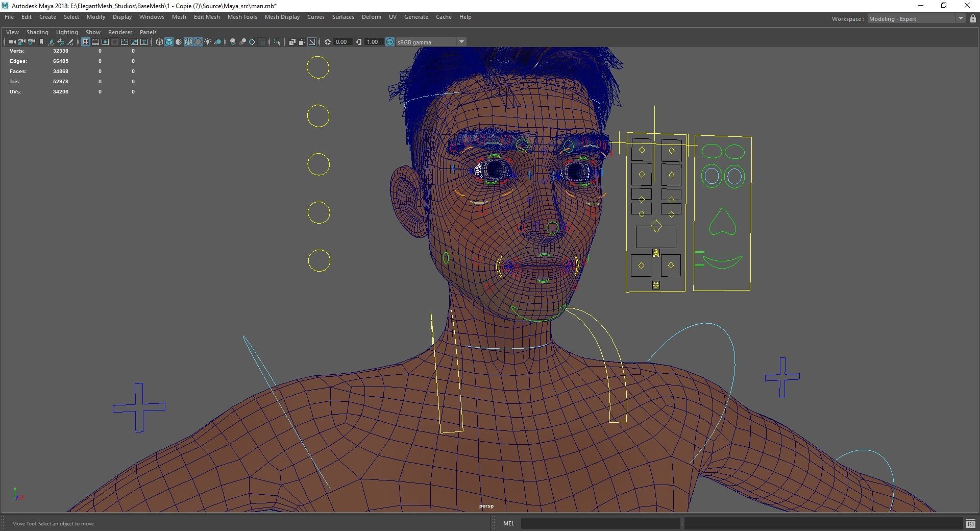Click the X-Ray Joints icon
The height and width of the screenshot is (531, 980).
pos(312,42)
